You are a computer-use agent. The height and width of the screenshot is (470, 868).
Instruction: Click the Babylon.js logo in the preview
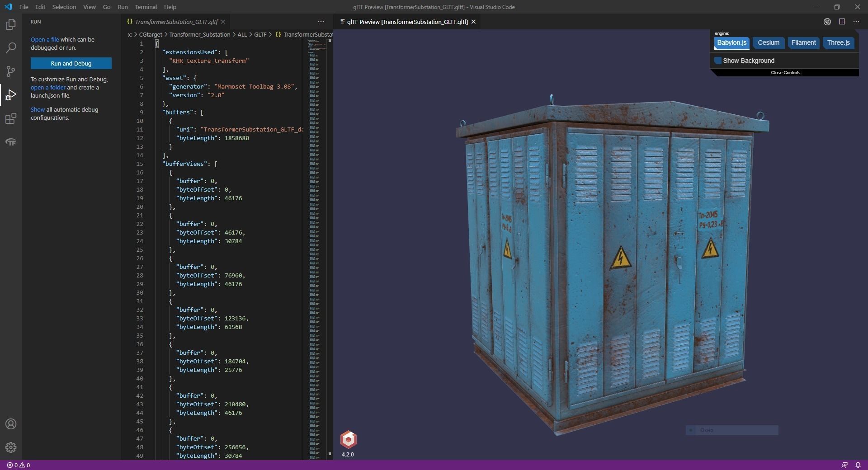click(349, 439)
